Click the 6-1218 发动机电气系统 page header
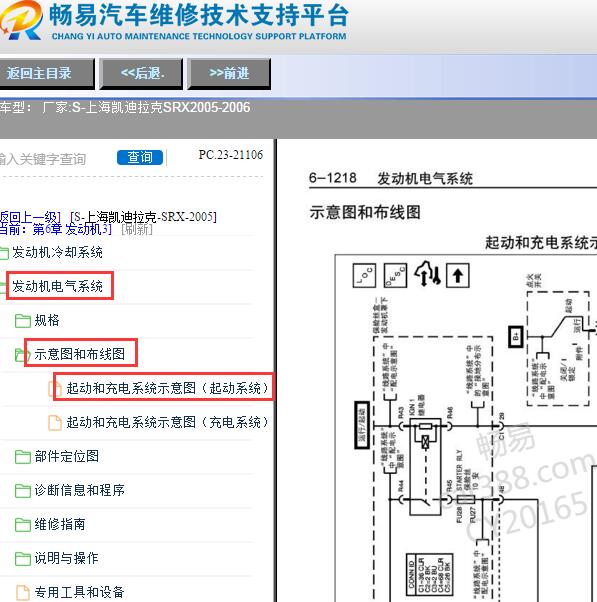 390,179
